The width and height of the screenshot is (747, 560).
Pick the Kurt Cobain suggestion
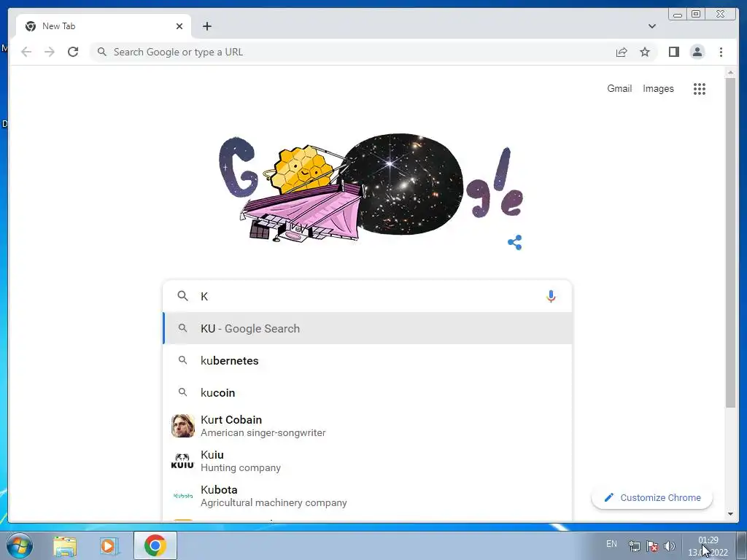pos(368,426)
